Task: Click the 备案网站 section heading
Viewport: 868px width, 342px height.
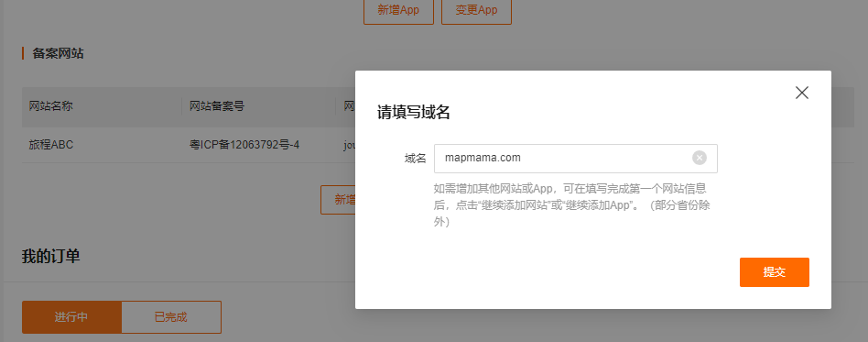Action: pos(58,54)
